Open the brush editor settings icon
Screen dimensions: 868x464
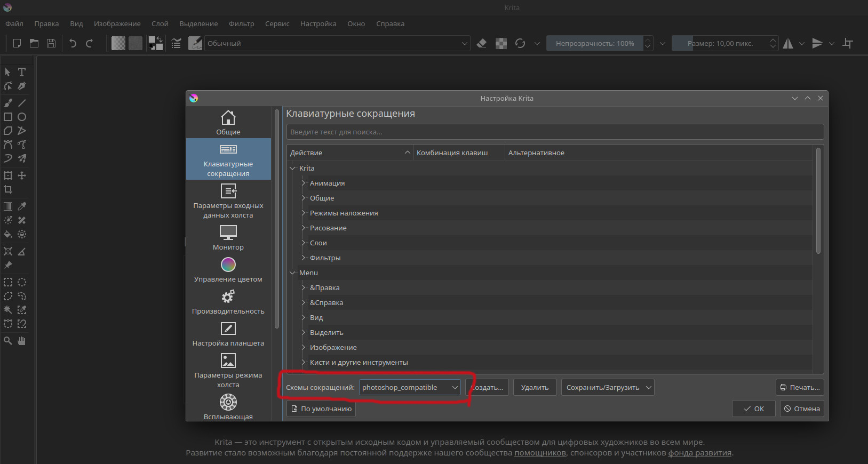point(177,43)
